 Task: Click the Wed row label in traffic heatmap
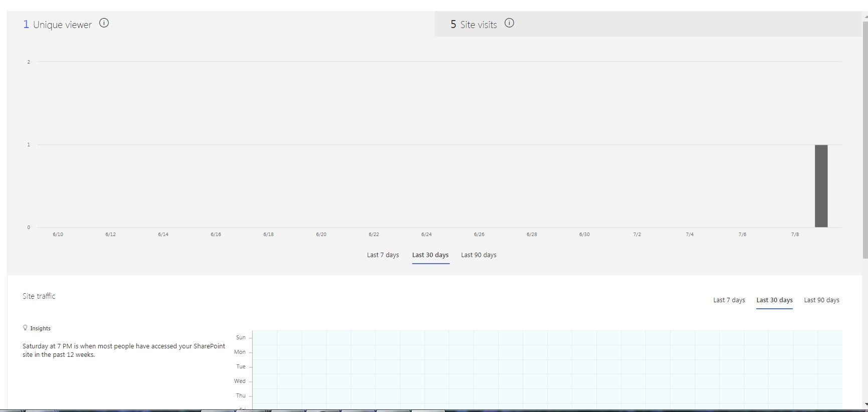coord(240,381)
